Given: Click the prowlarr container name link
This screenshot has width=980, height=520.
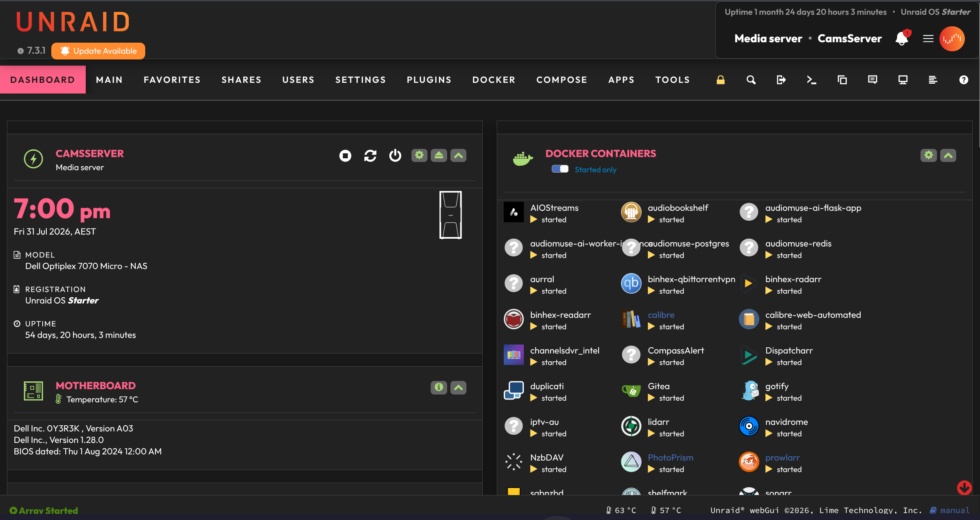Looking at the screenshot, I should pos(783,457).
